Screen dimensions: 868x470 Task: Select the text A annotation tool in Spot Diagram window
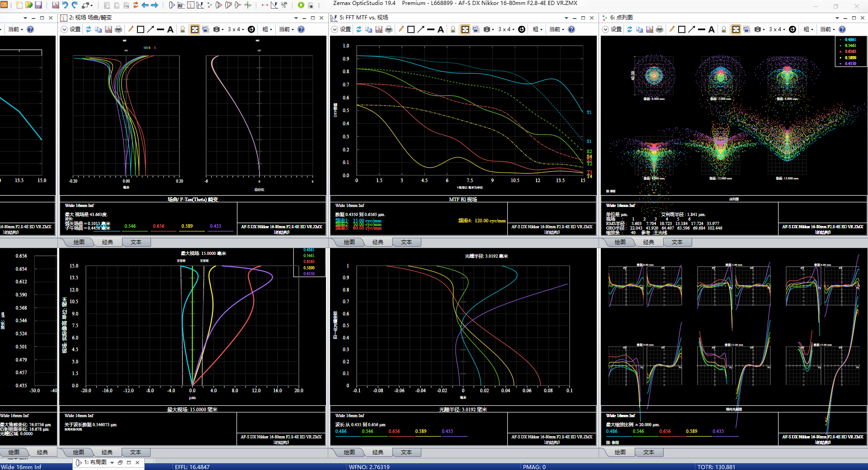(x=712, y=29)
